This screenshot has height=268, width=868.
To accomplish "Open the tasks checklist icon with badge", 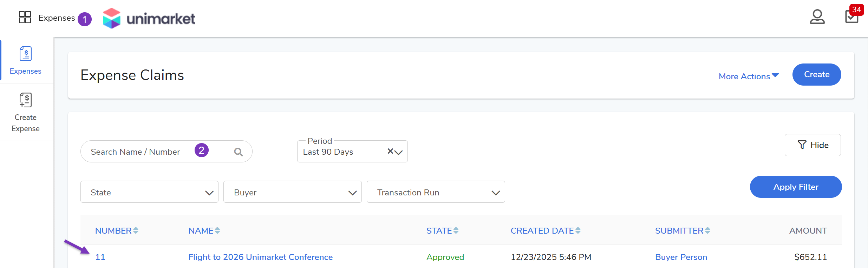I will point(851,17).
